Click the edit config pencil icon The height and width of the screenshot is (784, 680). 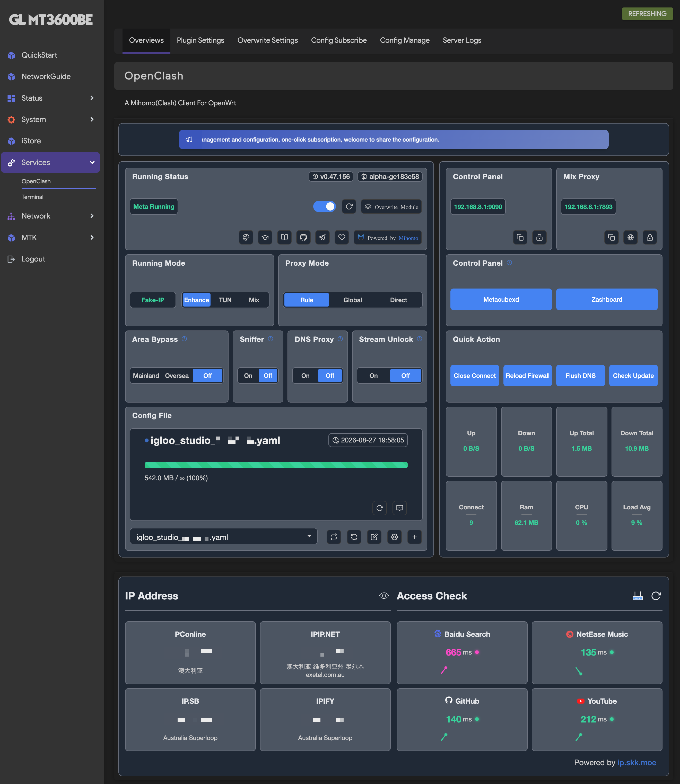coord(374,537)
